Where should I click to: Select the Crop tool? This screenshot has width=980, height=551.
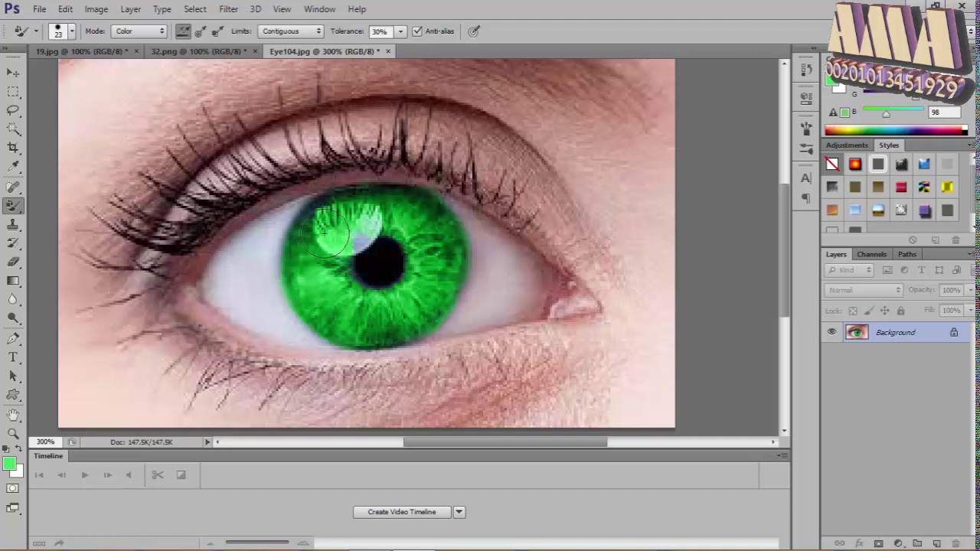(13, 148)
